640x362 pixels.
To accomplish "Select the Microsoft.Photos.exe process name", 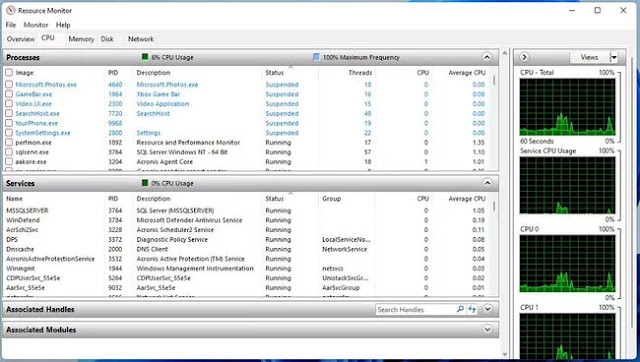I will coord(46,84).
